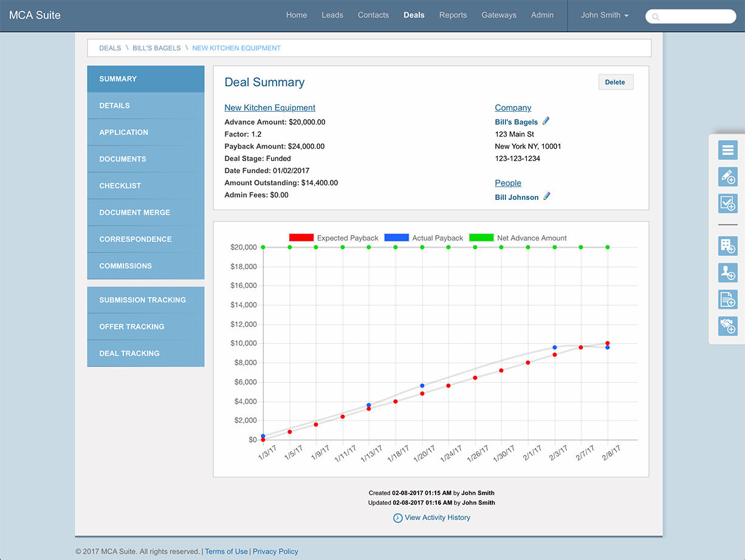Edit Bill's Bagels company with pencil icon
This screenshot has height=560, width=745.
546,121
